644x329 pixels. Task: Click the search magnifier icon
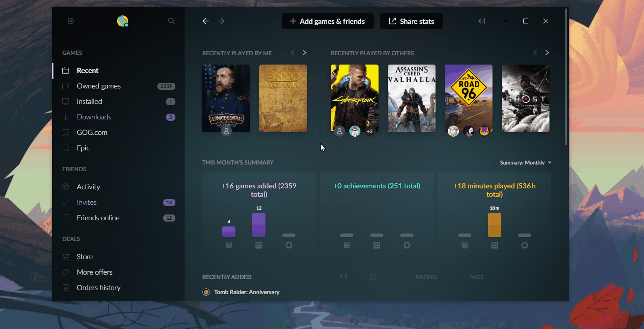pos(172,21)
